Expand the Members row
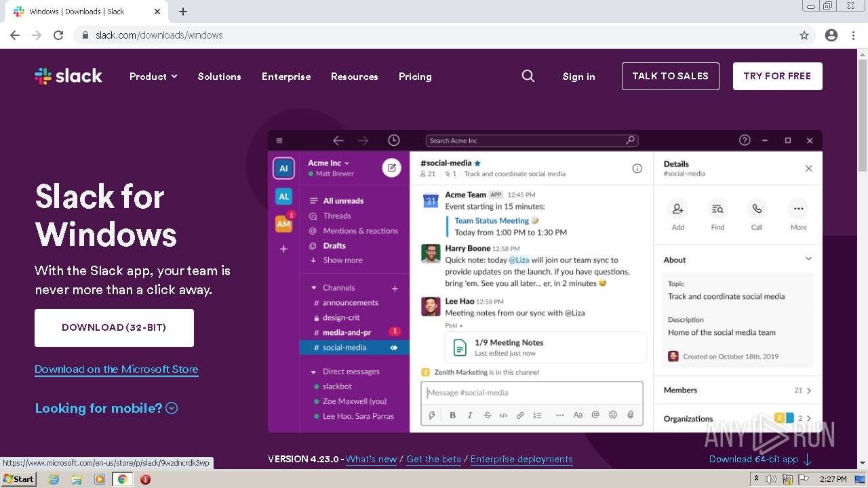Image resolution: width=868 pixels, height=488 pixels. pos(737,390)
